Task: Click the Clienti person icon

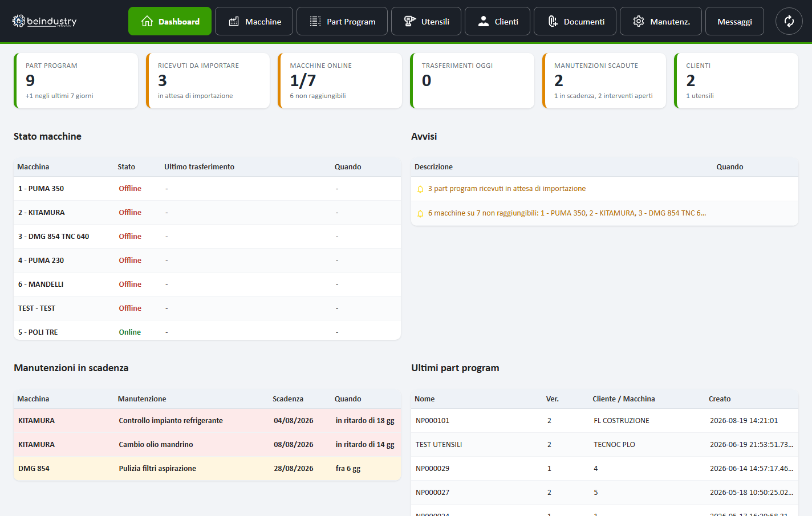Action: click(484, 21)
